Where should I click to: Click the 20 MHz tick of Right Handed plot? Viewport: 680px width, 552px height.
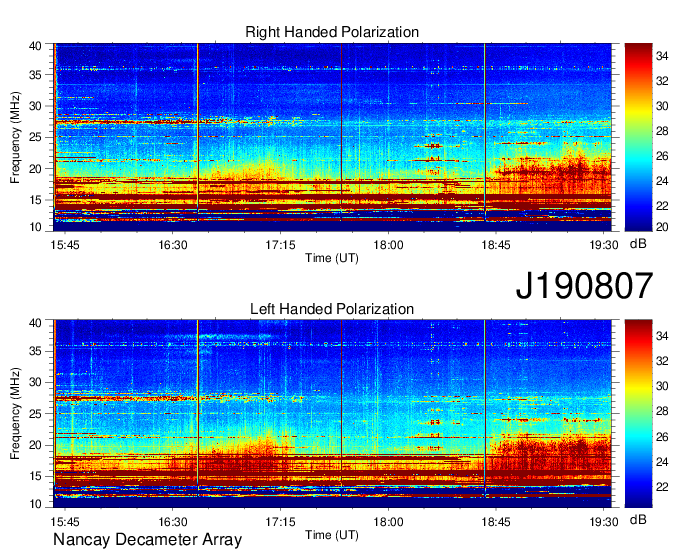click(x=35, y=169)
